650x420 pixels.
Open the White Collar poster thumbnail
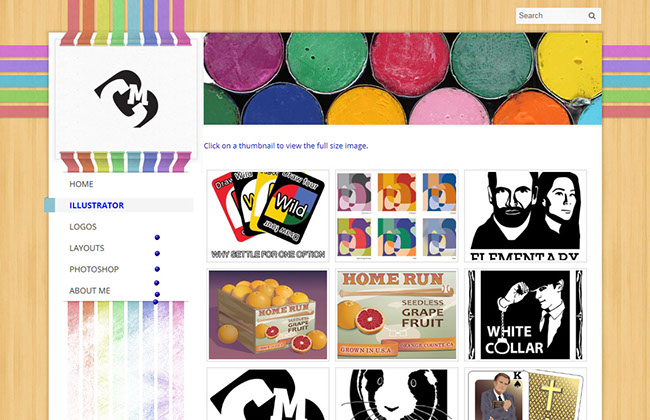[525, 315]
